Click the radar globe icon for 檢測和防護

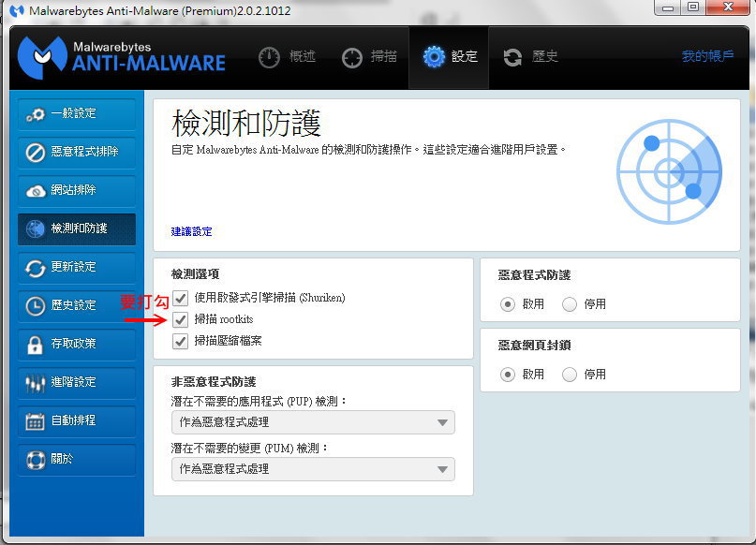[x=36, y=228]
